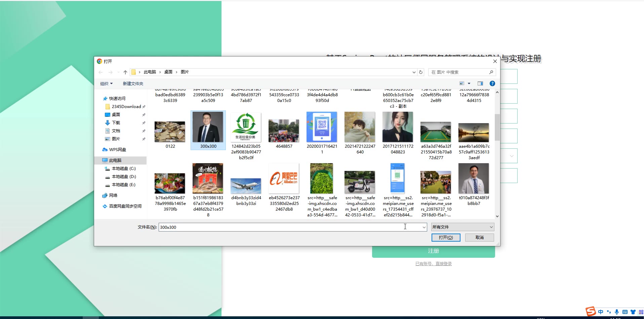Select 此电脑 in the address path
Viewport: 644px width, 319px height.
150,72
